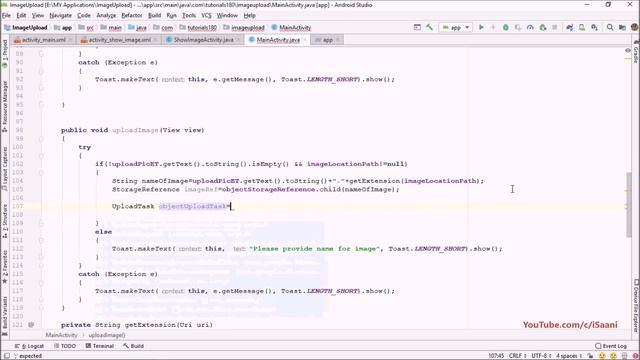Open the 4 spaces indent selector
This screenshot has height=360, width=640.
[569, 356]
